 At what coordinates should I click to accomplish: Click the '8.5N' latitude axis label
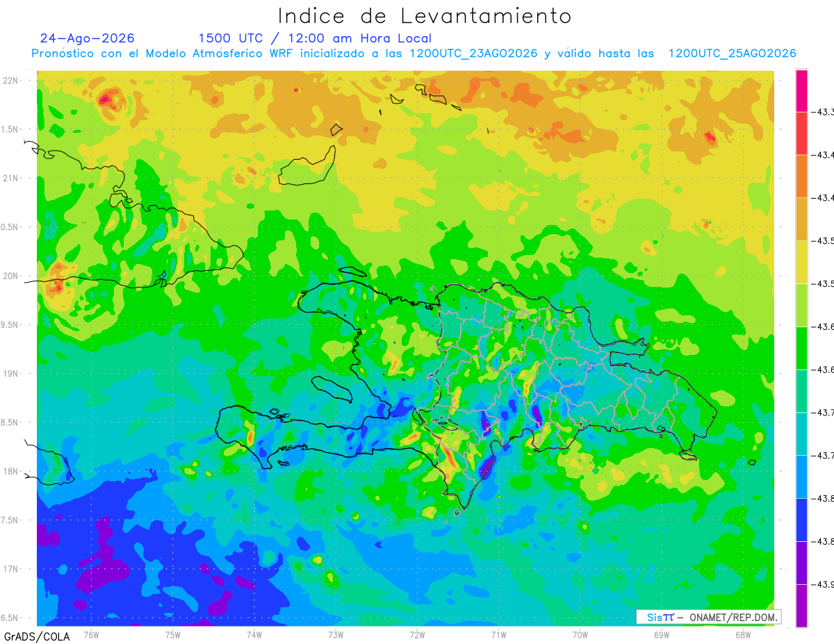[x=10, y=422]
